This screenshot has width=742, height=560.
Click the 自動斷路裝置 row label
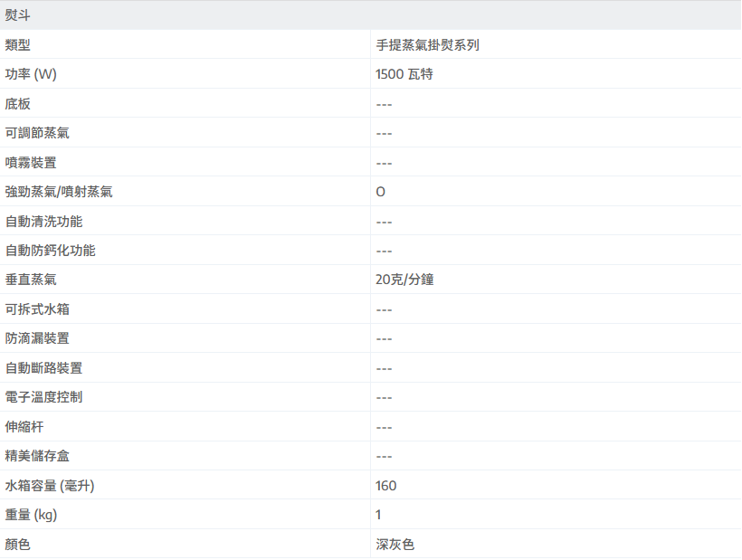coord(43,368)
